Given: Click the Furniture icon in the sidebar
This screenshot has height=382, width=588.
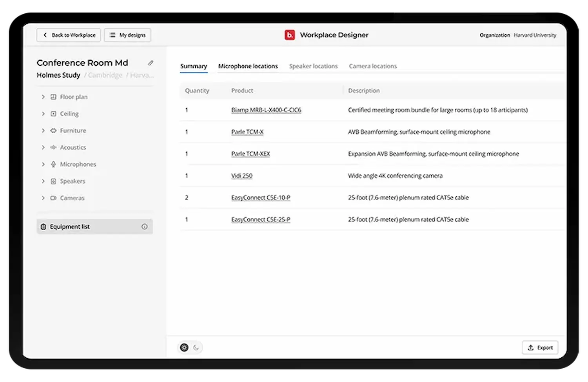Looking at the screenshot, I should point(53,130).
